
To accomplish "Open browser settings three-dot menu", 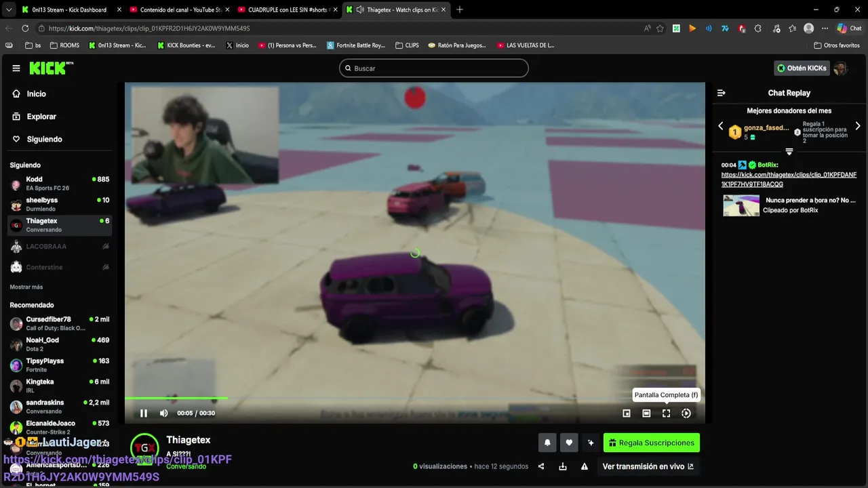I will pos(825,28).
